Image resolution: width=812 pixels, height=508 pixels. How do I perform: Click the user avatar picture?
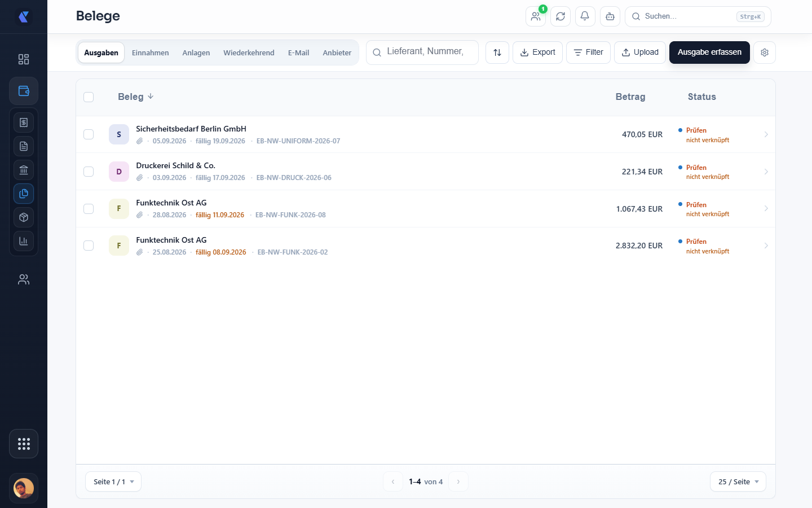click(x=24, y=488)
